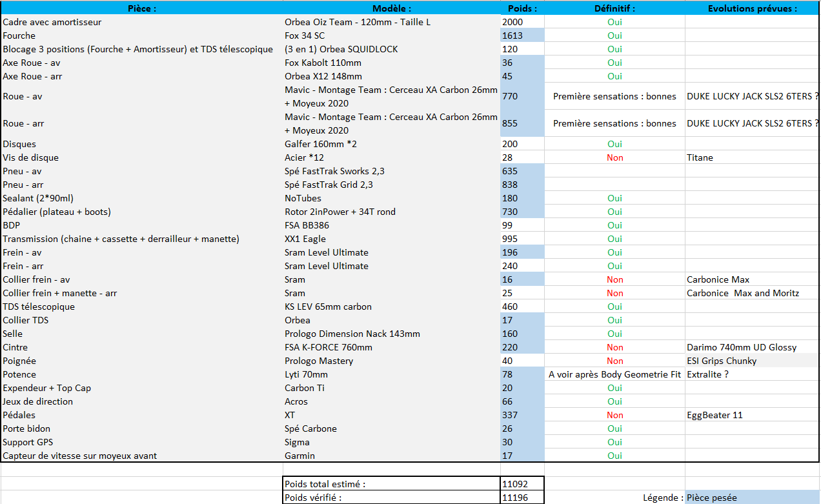Click the "FSA BB386" cell
Screen dimensions: 821x504
pyautogui.click(x=391, y=225)
